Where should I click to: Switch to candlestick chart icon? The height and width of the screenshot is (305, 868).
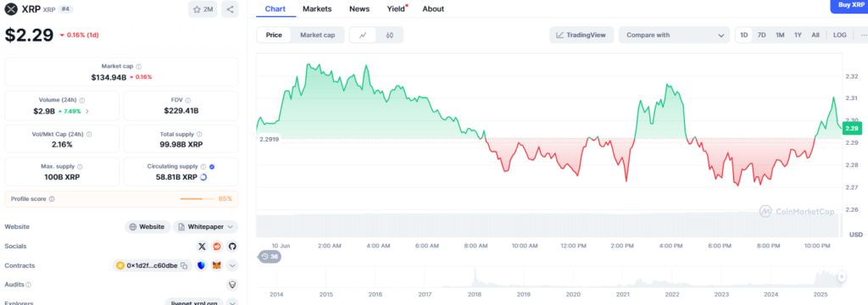coord(390,35)
